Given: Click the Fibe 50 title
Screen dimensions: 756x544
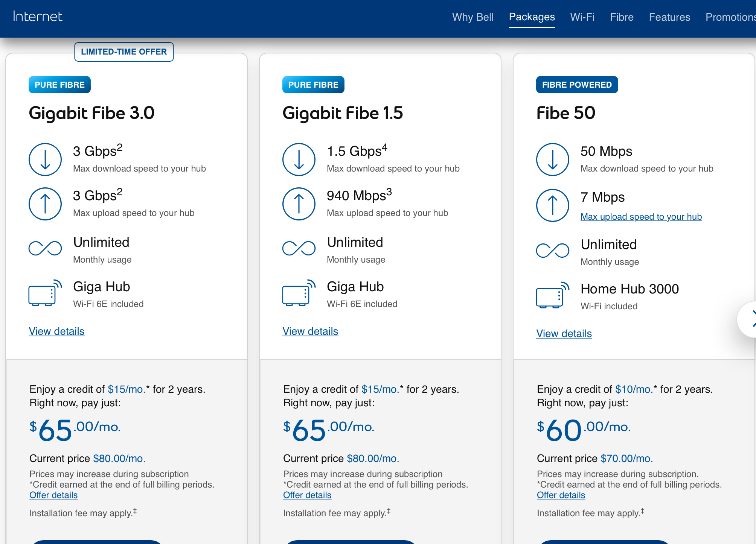Looking at the screenshot, I should pos(566,113).
